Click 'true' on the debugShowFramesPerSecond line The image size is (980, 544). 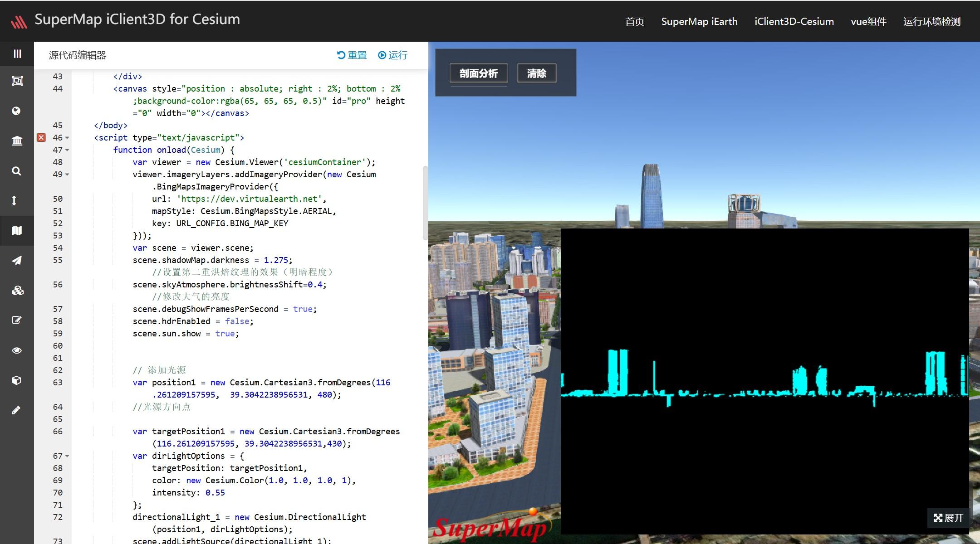pos(303,309)
